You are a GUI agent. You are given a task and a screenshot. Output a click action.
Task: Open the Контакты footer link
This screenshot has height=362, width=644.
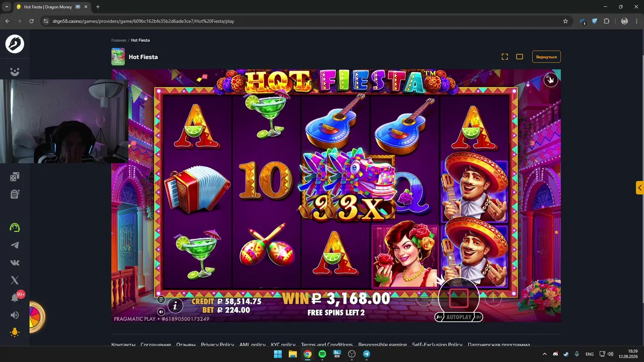(x=123, y=345)
